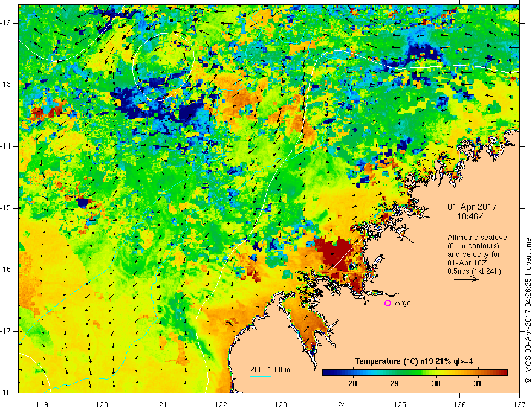
Task: Select the '28' colorbar tick label
Action: tap(352, 384)
